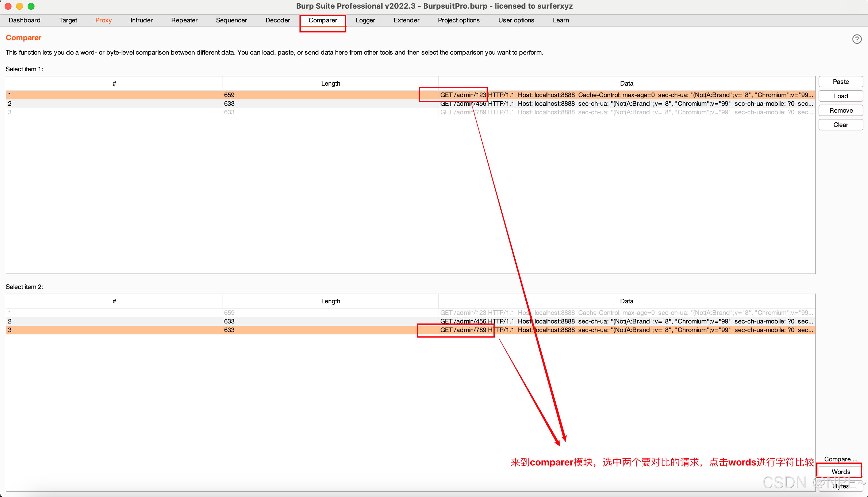Click the Paste button
This screenshot has width=868, height=497.
coord(840,82)
